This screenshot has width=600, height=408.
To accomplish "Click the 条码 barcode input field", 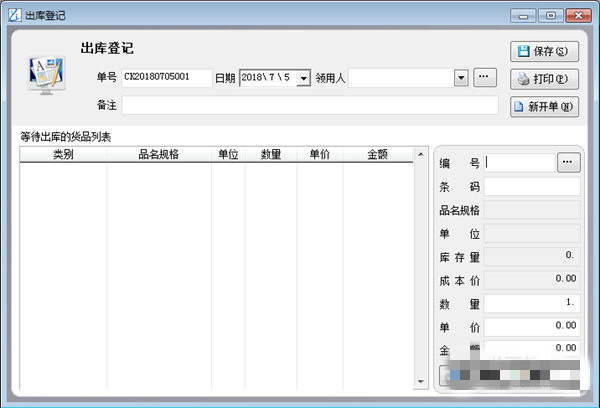I will (x=532, y=187).
